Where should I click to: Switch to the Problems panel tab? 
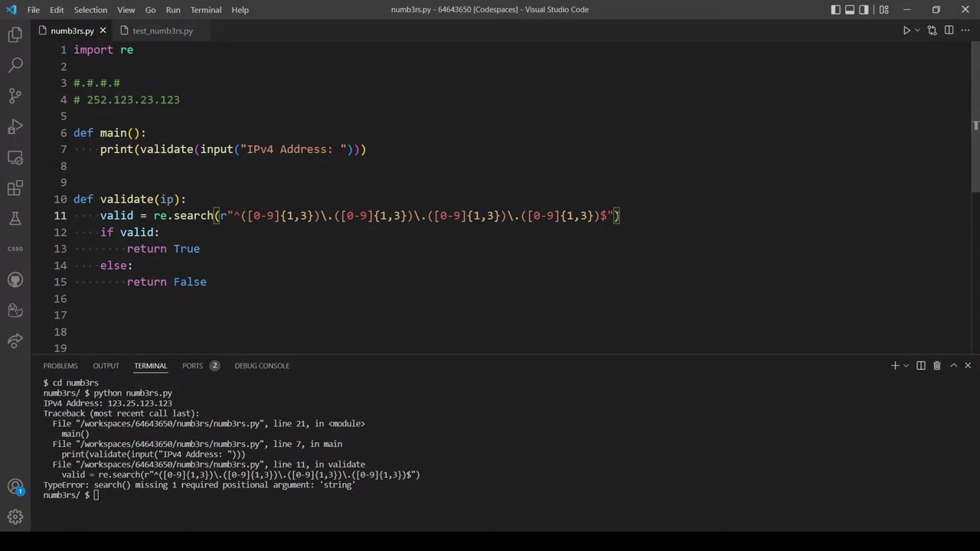point(60,366)
